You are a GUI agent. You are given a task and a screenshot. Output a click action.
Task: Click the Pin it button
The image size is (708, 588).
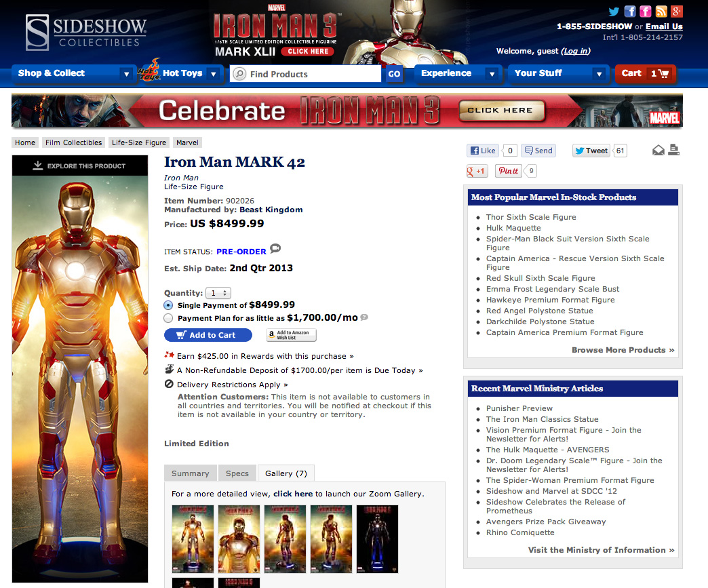(x=508, y=171)
